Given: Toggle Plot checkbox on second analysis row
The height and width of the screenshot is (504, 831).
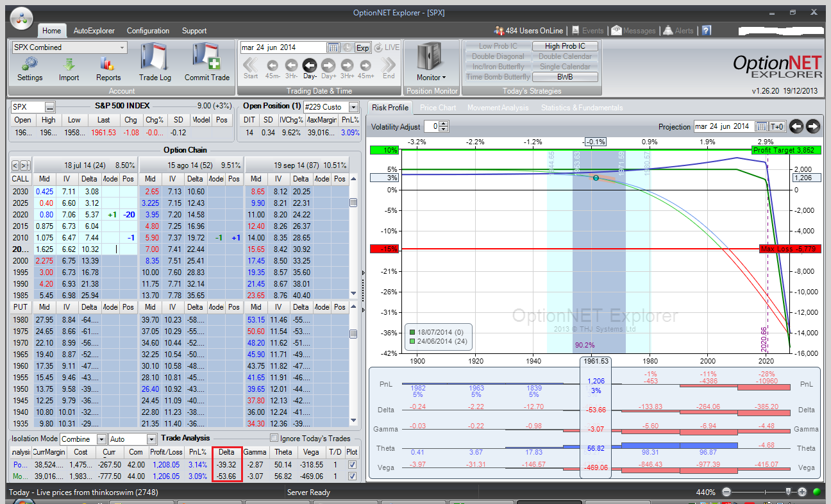Looking at the screenshot, I should pos(351,476).
